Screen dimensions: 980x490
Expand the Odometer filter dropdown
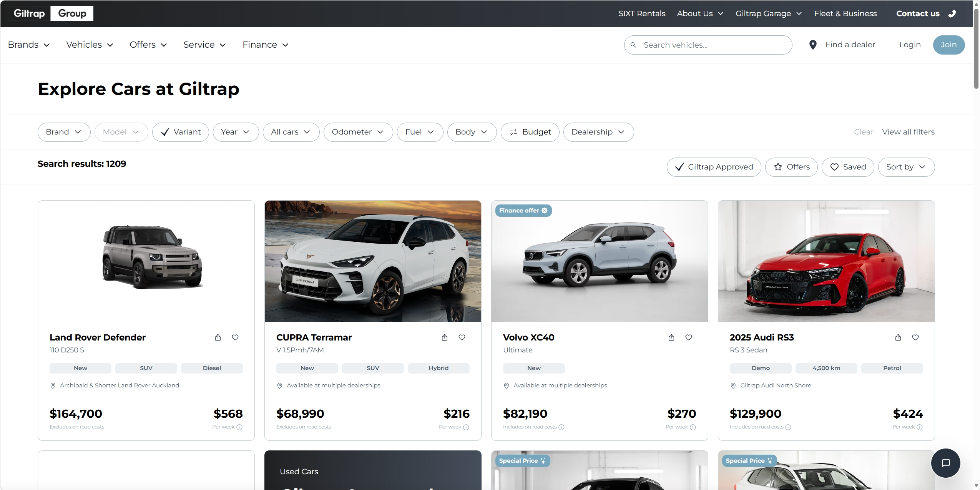[x=358, y=132]
